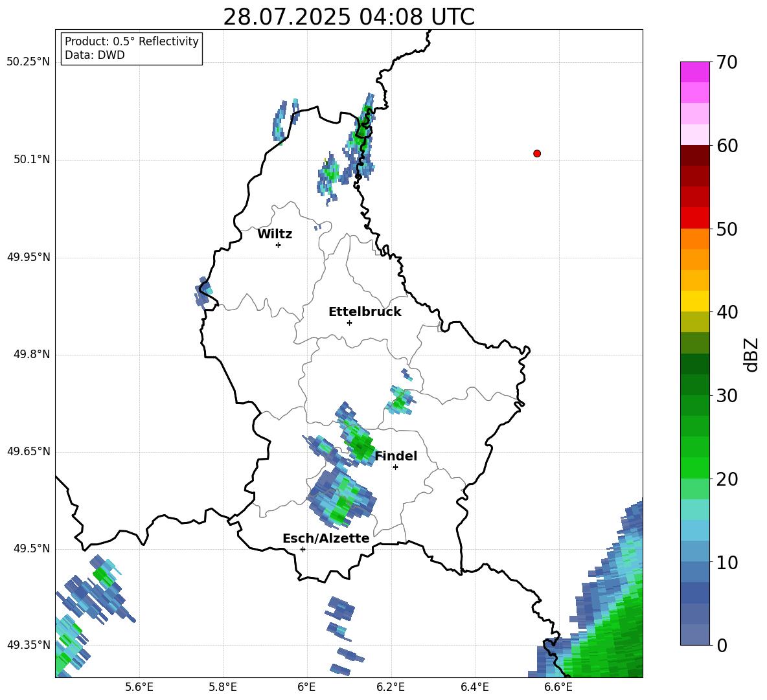Click the Findel city label
The width and height of the screenshot is (767, 700).
[x=396, y=456]
